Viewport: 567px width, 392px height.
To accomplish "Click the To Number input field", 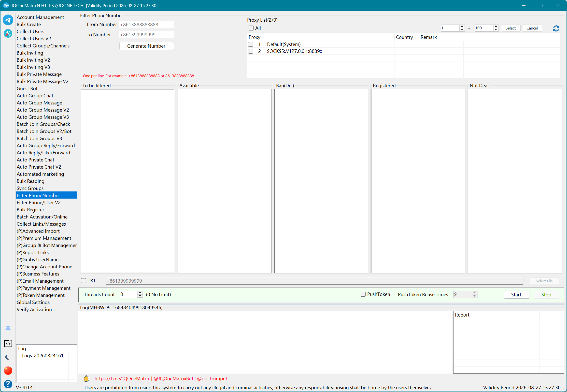I will (x=146, y=35).
